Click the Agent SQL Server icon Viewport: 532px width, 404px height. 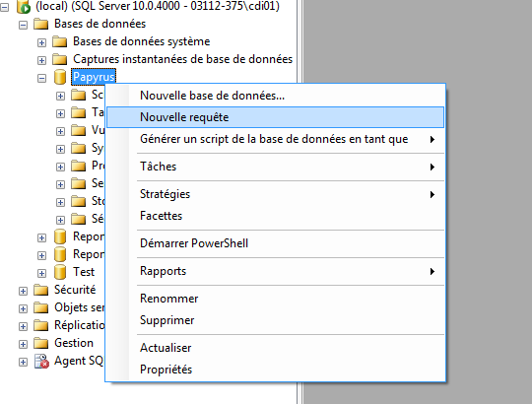click(41, 361)
